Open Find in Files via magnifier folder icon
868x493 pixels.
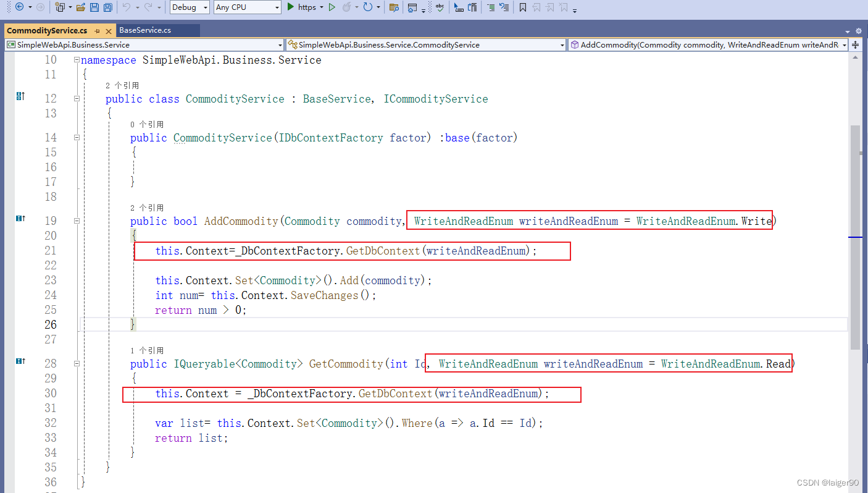point(394,7)
